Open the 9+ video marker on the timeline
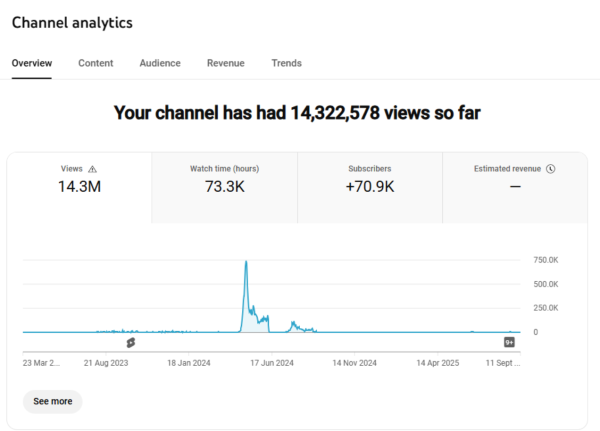600x431 pixels. pyautogui.click(x=509, y=342)
